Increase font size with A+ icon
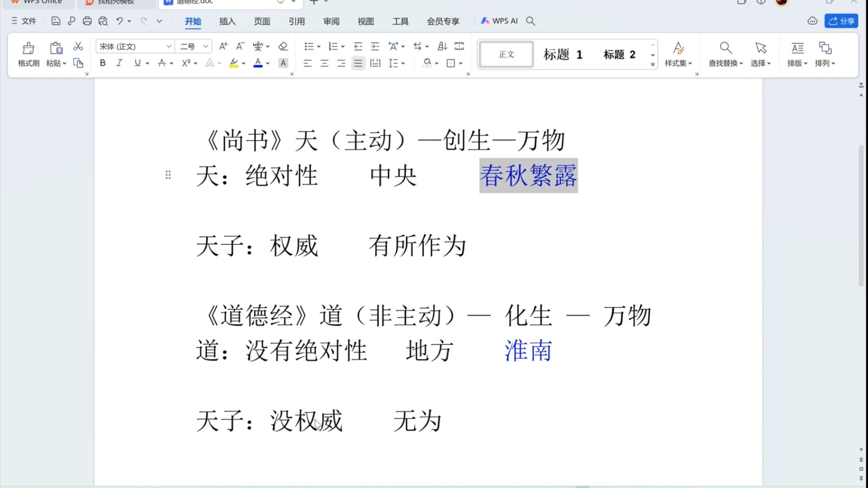The width and height of the screenshot is (868, 488). click(x=223, y=46)
